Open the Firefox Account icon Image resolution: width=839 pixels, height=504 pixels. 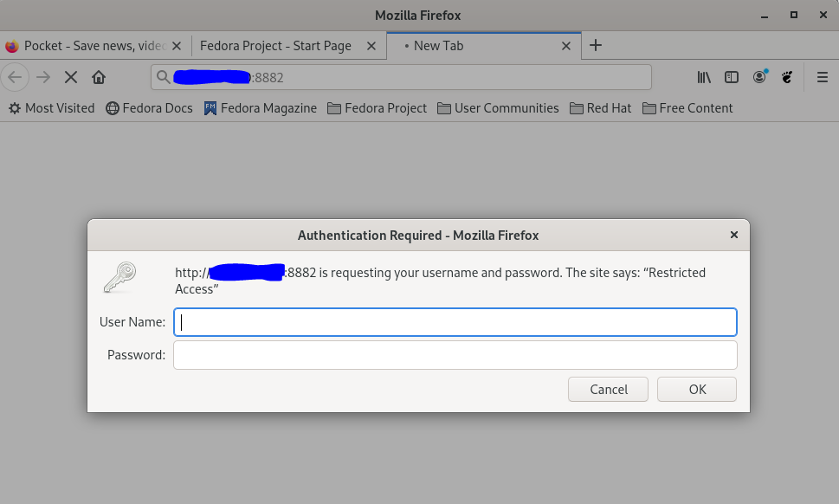760,77
